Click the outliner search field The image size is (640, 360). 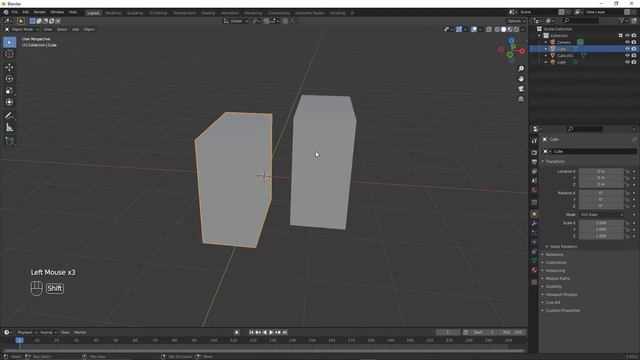pyautogui.click(x=581, y=20)
